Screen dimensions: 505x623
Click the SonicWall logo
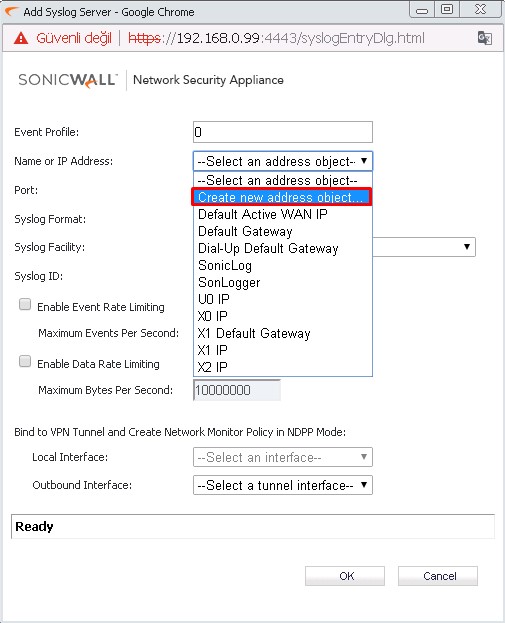pos(68,80)
